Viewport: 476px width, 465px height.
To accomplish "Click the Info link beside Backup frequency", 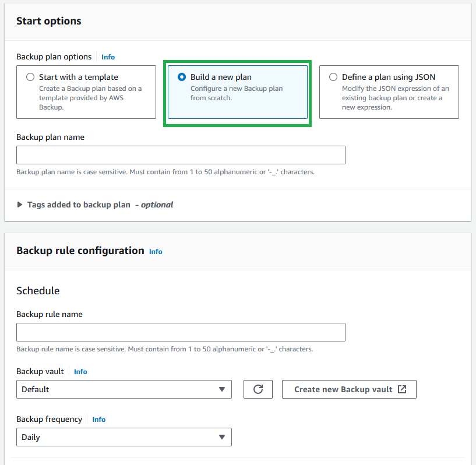I will 98,419.
